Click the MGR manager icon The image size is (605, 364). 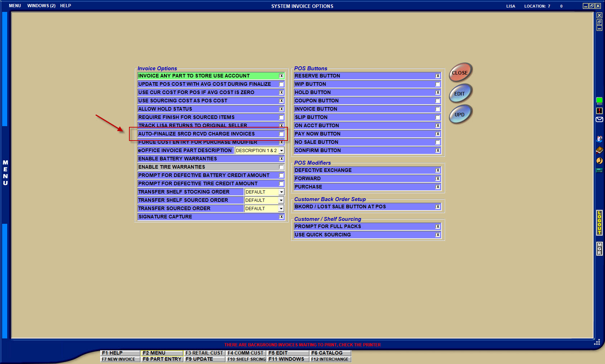[599, 249]
